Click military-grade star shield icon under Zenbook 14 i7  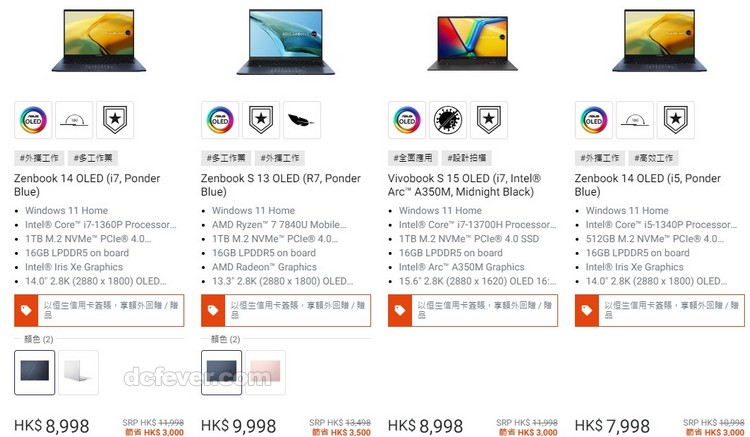click(115, 120)
